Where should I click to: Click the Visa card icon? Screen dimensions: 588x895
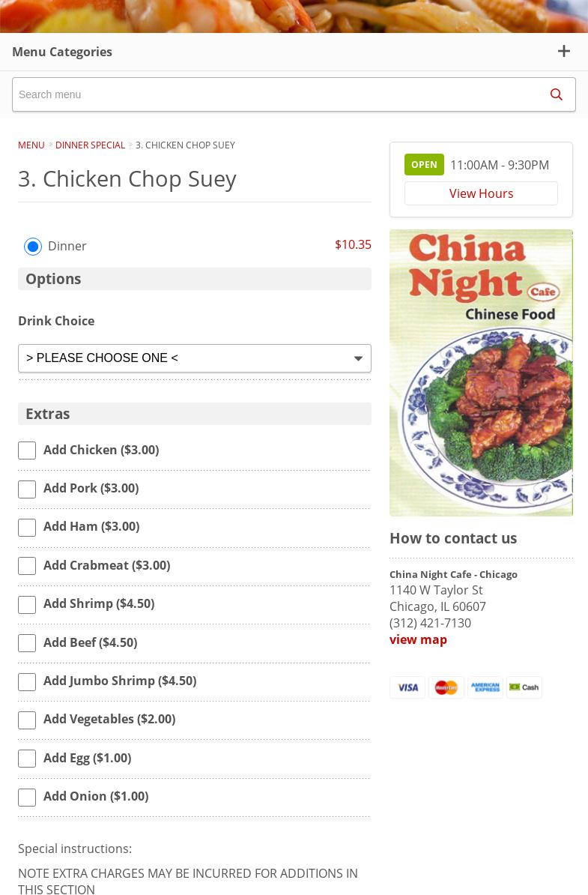click(x=407, y=687)
